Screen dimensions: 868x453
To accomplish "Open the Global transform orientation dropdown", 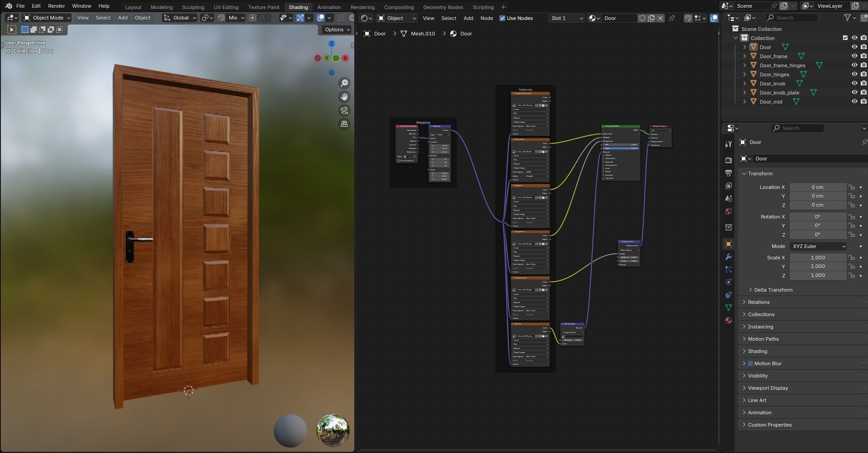I will 180,18.
